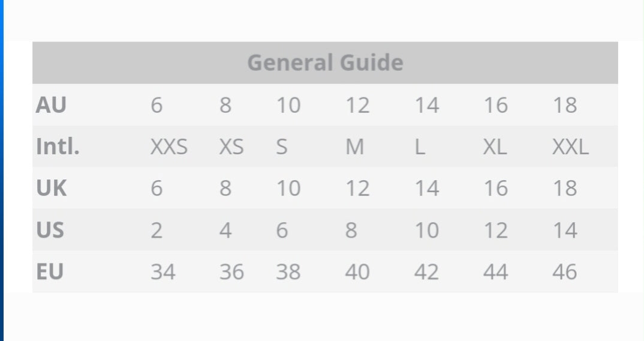Click UK size 12 cell

(357, 189)
